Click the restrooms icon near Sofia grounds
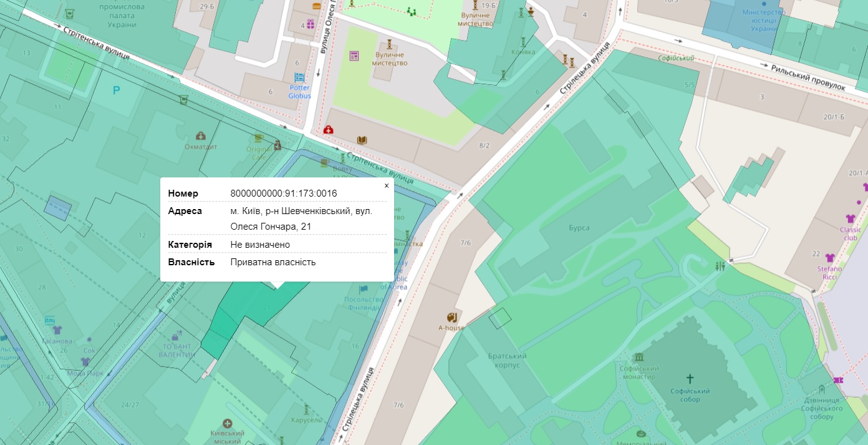The height and width of the screenshot is (445, 868). pyautogui.click(x=721, y=267)
